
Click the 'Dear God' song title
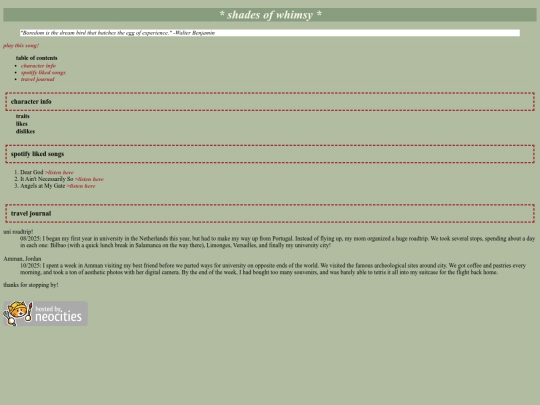32,172
